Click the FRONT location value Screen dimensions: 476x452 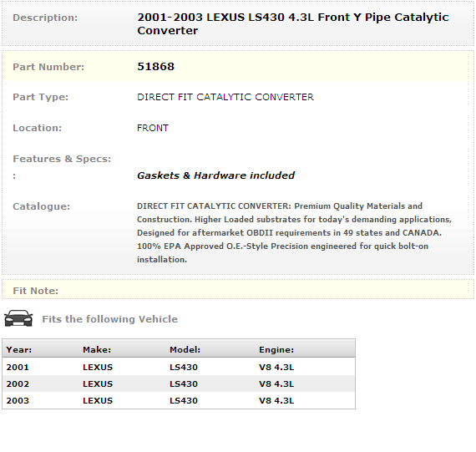coord(153,128)
